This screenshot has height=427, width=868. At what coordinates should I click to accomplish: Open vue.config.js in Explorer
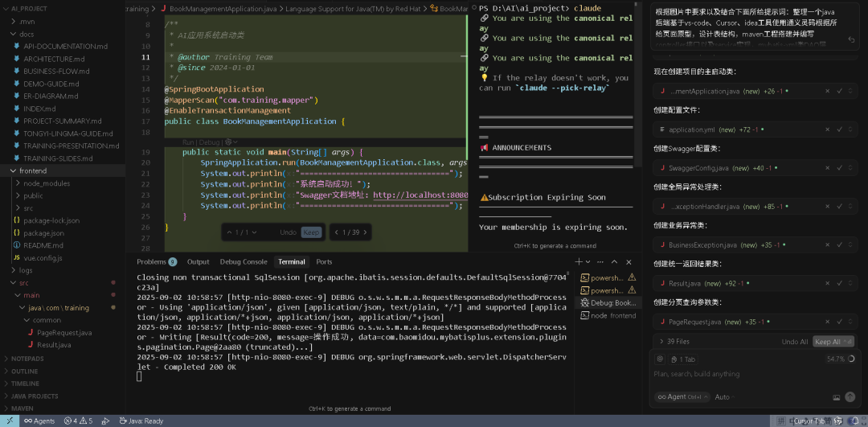[x=43, y=258]
